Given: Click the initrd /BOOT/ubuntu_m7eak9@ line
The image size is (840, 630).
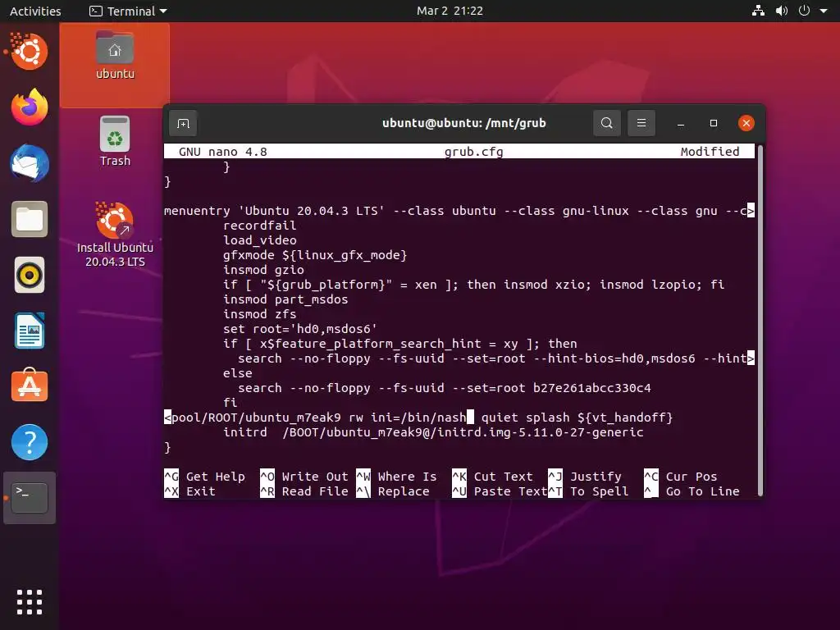Looking at the screenshot, I should 433,432.
